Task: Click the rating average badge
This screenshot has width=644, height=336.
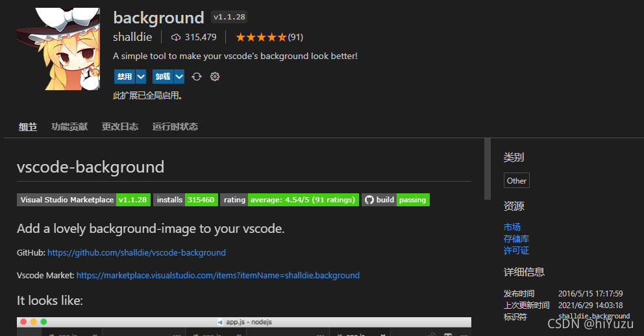Action: pyautogui.click(x=290, y=200)
